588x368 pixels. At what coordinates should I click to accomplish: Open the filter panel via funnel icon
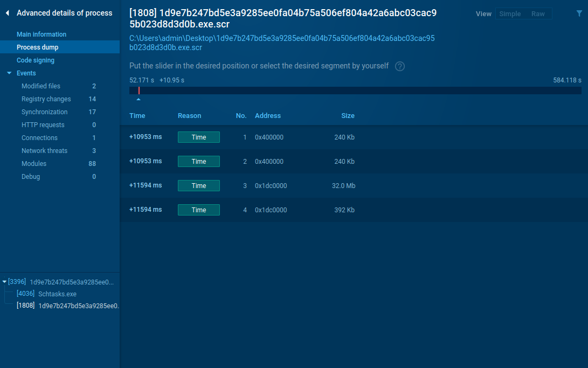(x=579, y=13)
